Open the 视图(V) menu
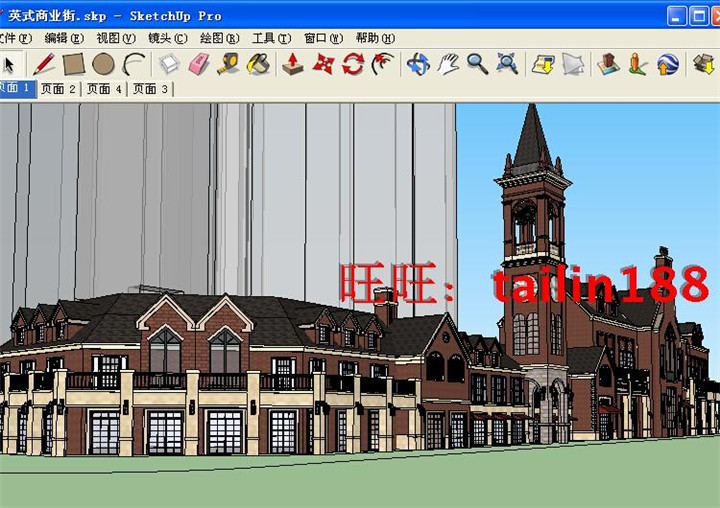 pyautogui.click(x=116, y=38)
